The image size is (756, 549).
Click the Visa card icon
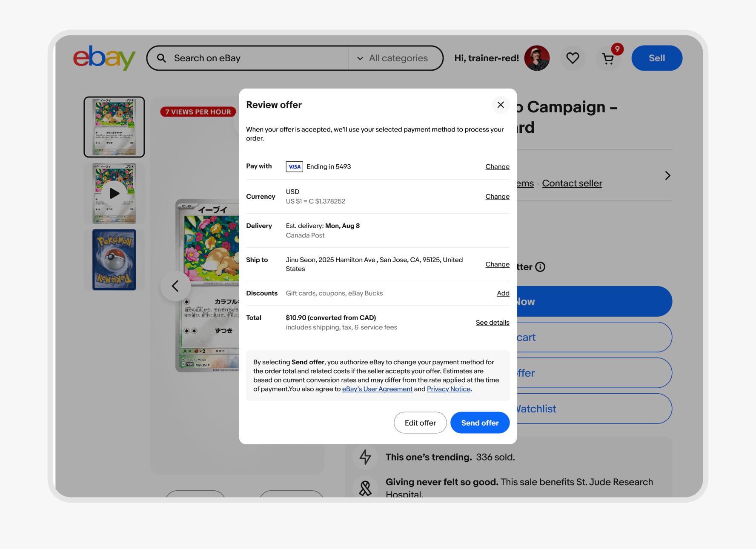pos(295,166)
